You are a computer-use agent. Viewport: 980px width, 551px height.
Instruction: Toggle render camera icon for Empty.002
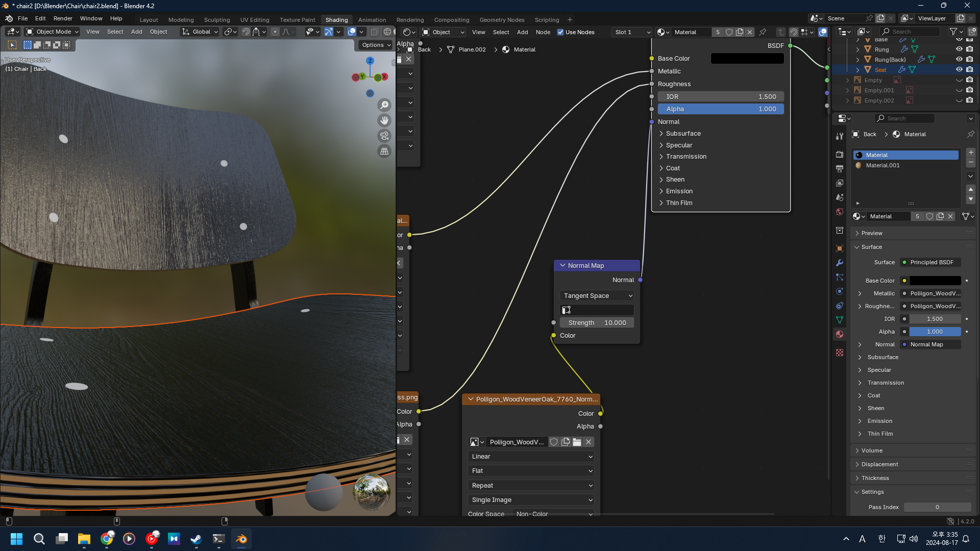click(x=970, y=101)
